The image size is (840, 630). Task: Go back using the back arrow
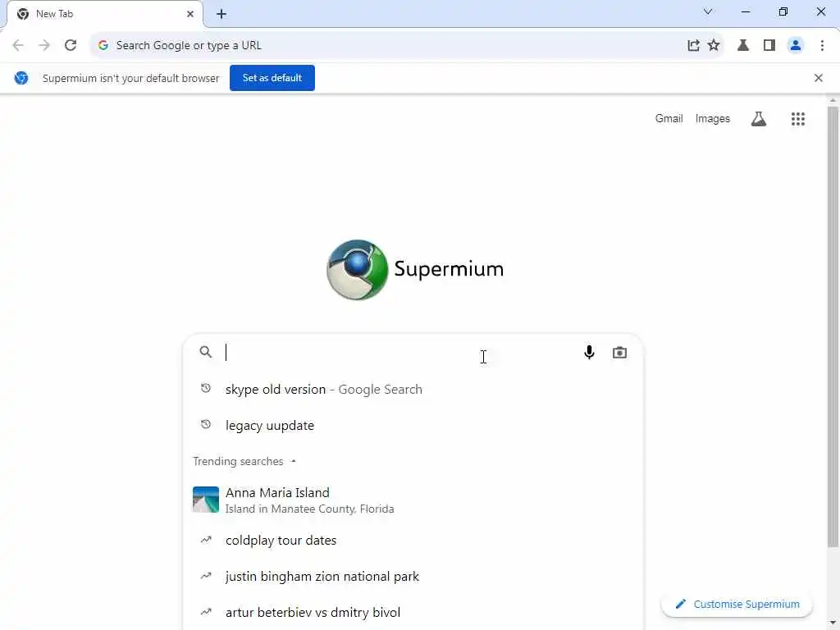pyautogui.click(x=18, y=46)
